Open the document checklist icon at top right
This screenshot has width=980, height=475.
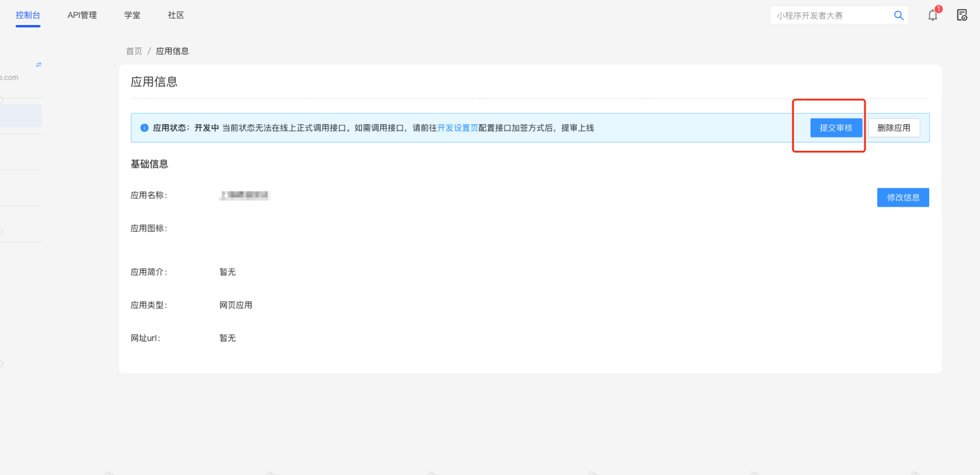962,15
